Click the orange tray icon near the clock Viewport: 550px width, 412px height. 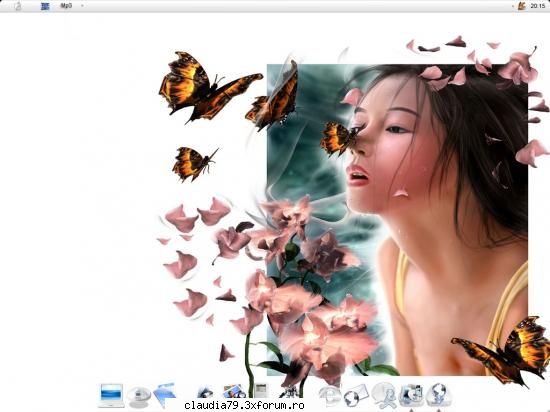pos(522,6)
